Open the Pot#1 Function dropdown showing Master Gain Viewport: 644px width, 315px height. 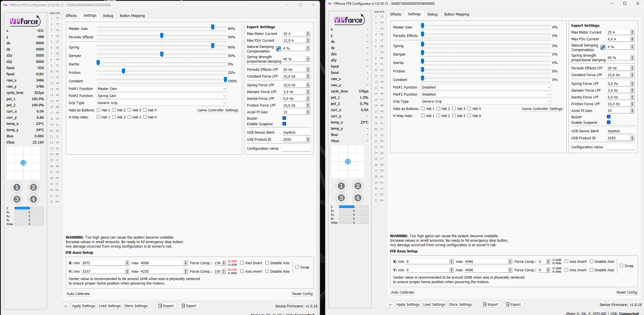pos(162,89)
